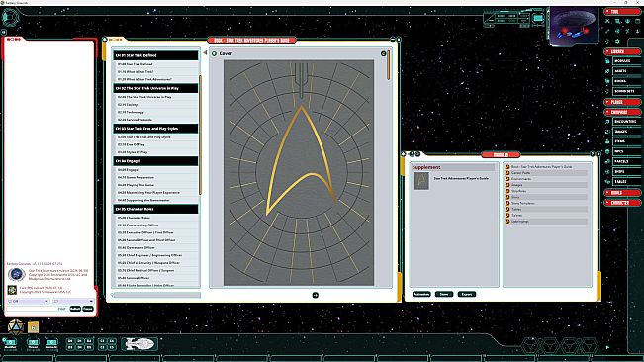The image size is (644, 362).
Task: Select chapter CH 03 Star Trek Eras and Play Styles
Action: [x=155, y=129]
